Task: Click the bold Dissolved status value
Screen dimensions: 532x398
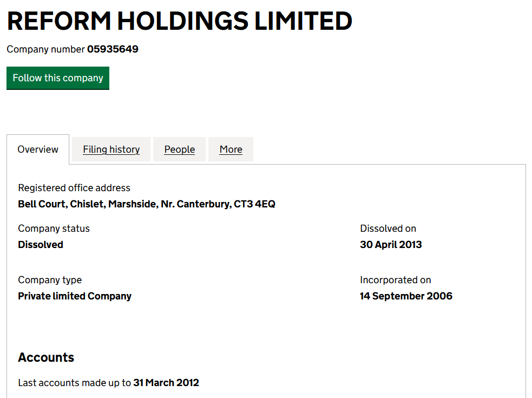Action: point(41,245)
